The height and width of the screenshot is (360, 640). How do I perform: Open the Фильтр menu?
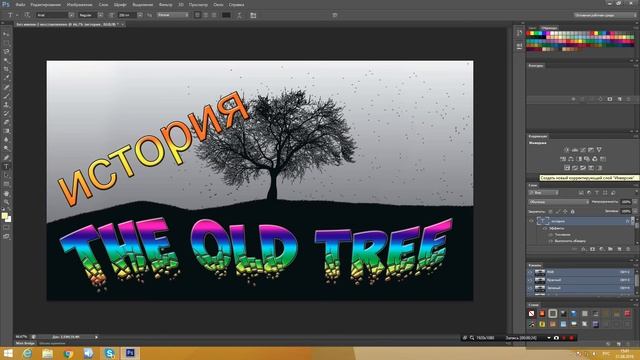pyautogui.click(x=165, y=4)
